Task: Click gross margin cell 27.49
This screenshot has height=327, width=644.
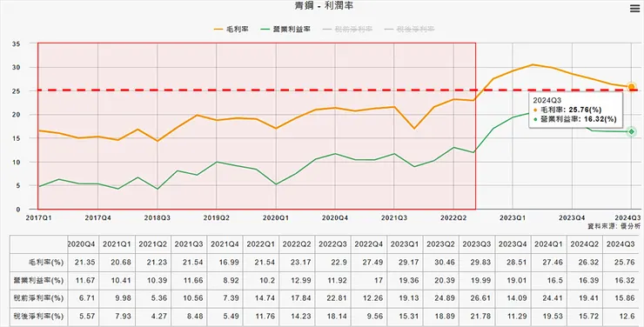Action: coord(368,262)
